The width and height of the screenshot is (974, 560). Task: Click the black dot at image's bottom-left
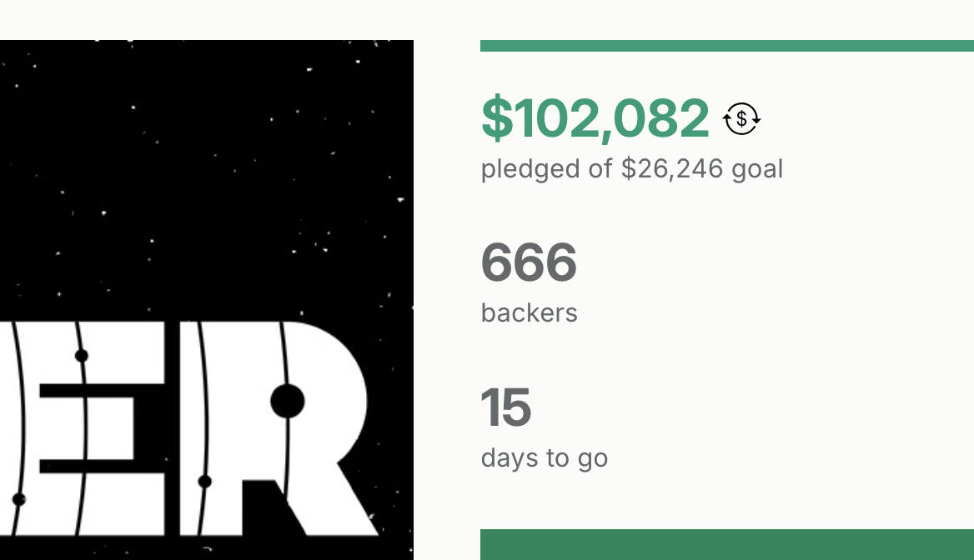[18, 499]
